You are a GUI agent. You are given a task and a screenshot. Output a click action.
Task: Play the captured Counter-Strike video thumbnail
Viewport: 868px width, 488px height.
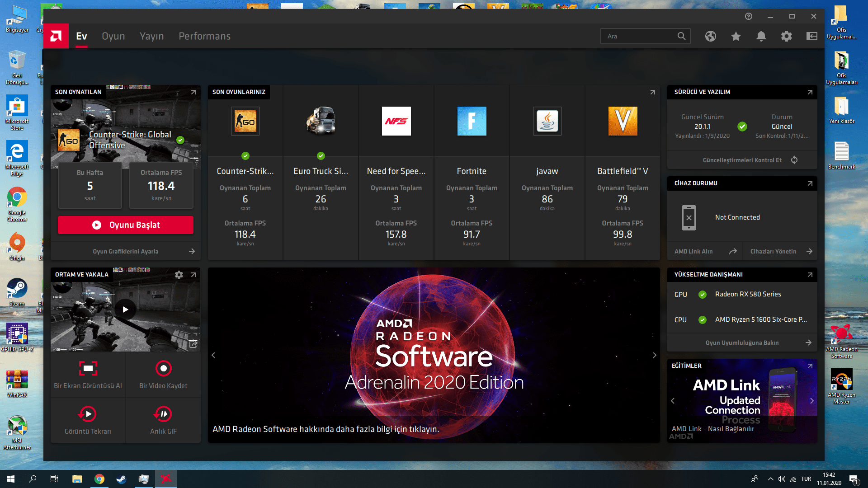125,310
